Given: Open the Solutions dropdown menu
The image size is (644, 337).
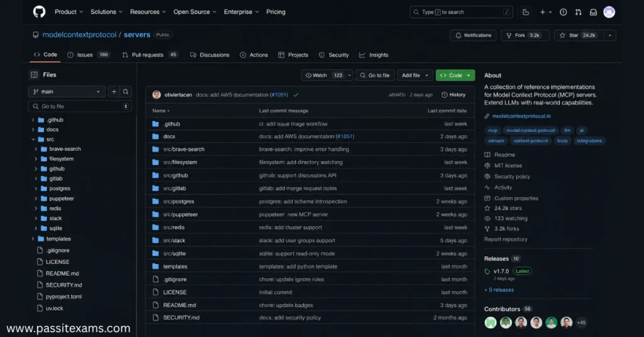Looking at the screenshot, I should tap(106, 12).
